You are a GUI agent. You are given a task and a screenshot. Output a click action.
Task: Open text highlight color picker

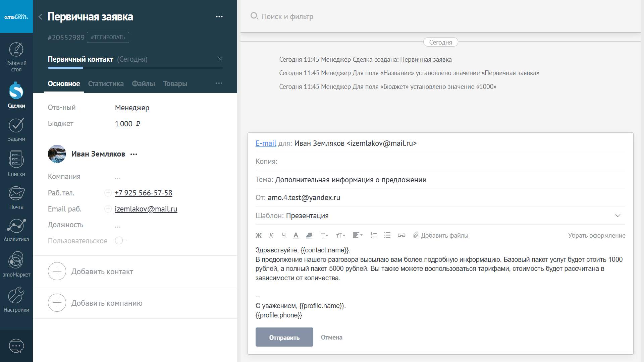coord(309,235)
